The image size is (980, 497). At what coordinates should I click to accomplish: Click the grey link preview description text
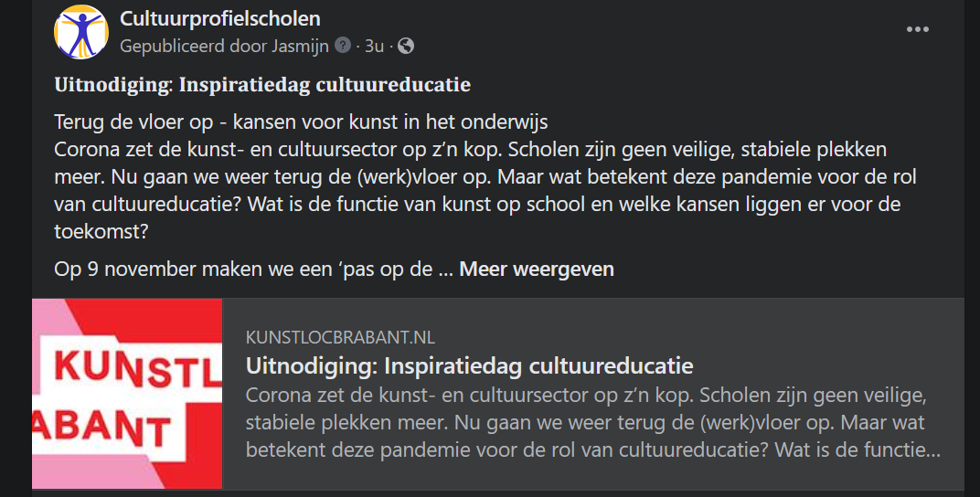click(592, 422)
